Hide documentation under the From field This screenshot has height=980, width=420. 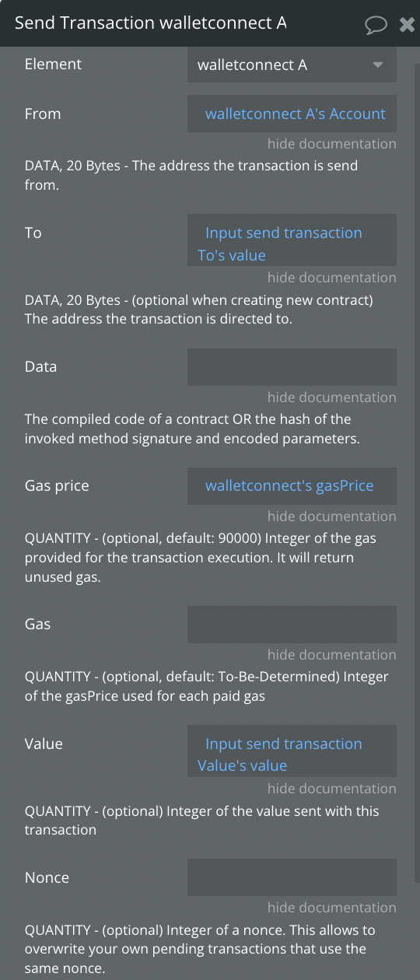(332, 144)
